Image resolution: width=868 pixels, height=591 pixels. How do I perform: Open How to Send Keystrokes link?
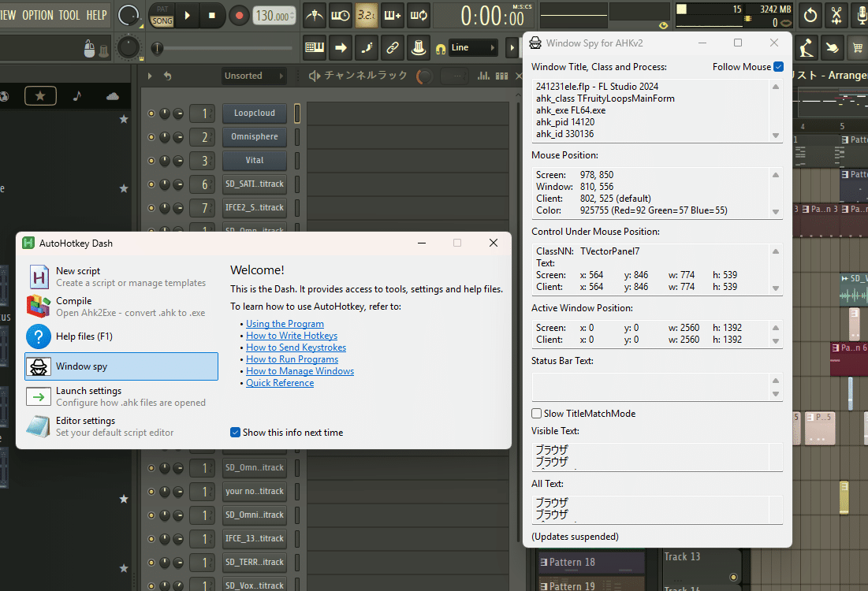tap(296, 348)
